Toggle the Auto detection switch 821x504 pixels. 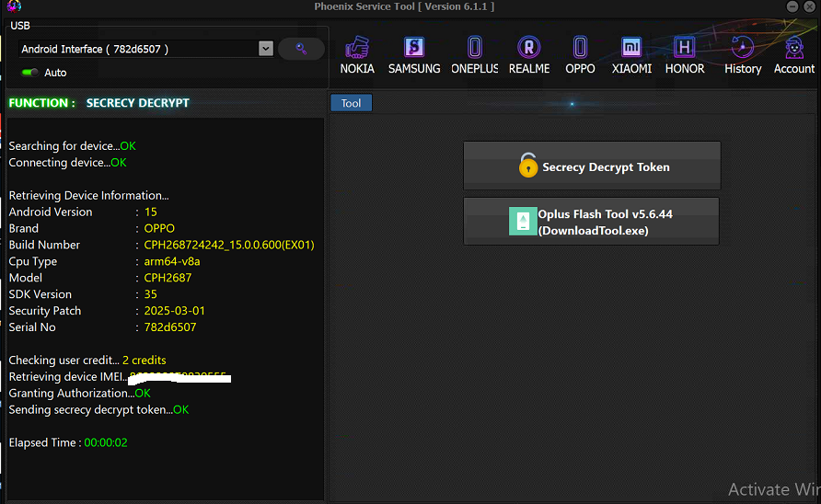point(29,73)
